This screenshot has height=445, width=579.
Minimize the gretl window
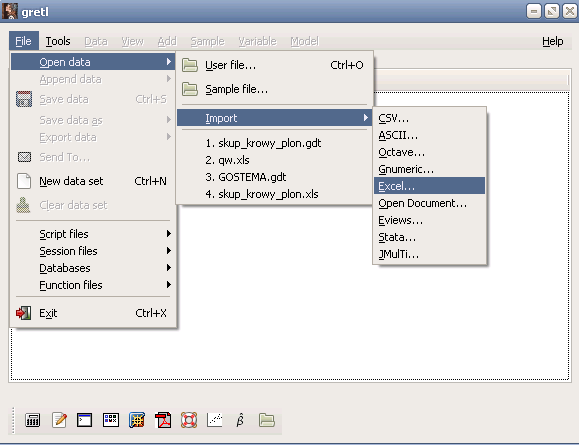(x=534, y=11)
